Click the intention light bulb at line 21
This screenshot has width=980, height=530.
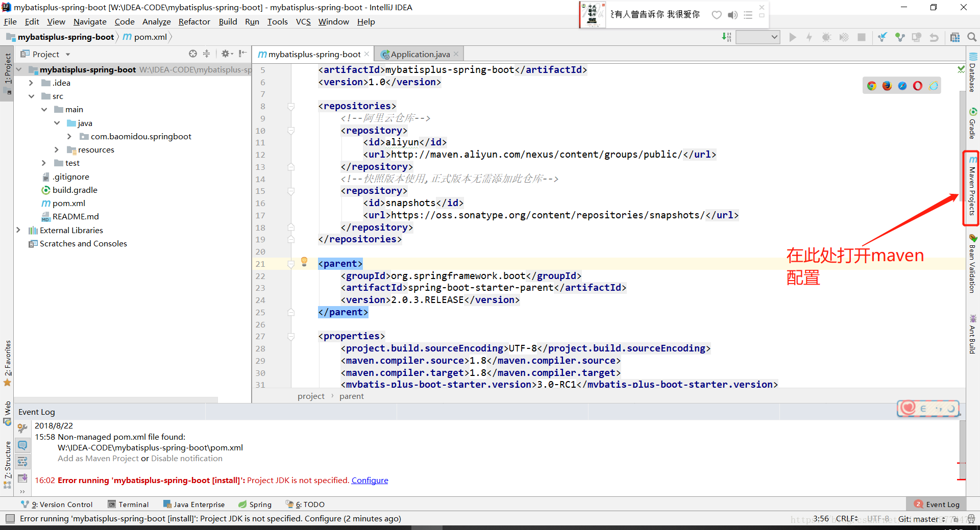point(304,262)
